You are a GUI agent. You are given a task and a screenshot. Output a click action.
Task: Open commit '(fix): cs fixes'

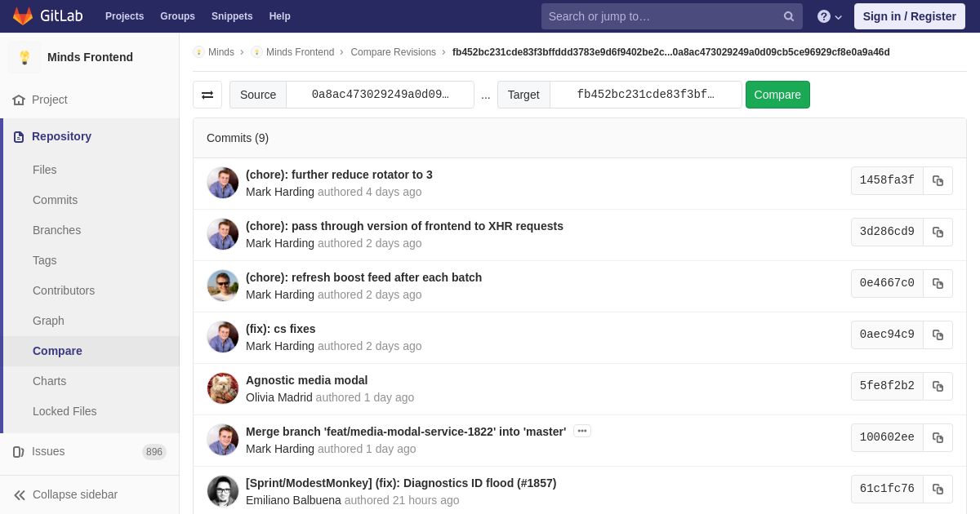tap(280, 329)
